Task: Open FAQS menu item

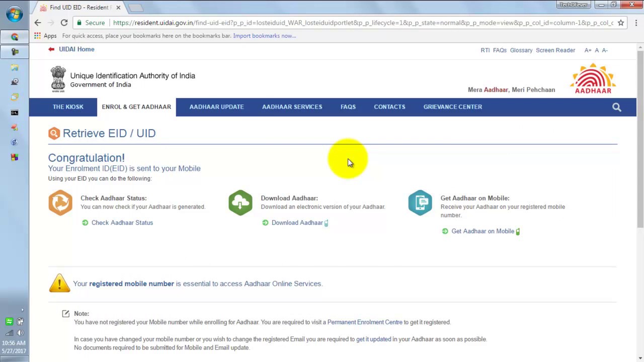Action: click(x=348, y=107)
